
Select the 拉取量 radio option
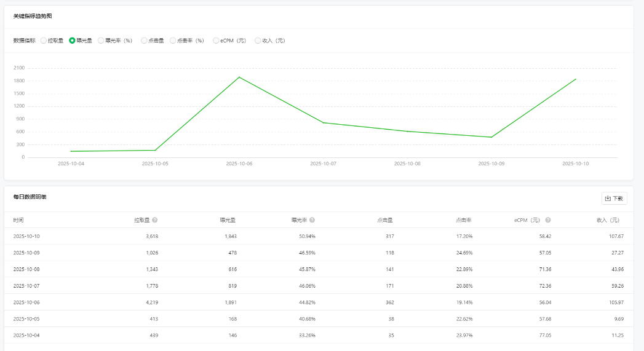tap(44, 41)
